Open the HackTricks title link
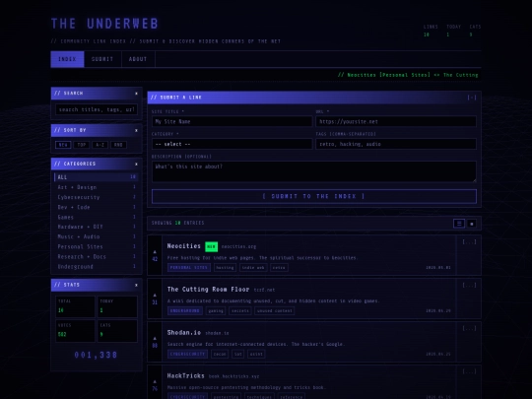 point(185,375)
